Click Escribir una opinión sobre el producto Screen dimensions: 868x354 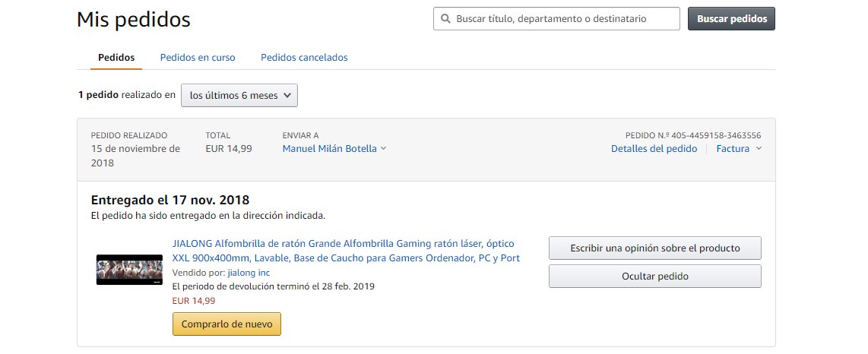pos(654,248)
